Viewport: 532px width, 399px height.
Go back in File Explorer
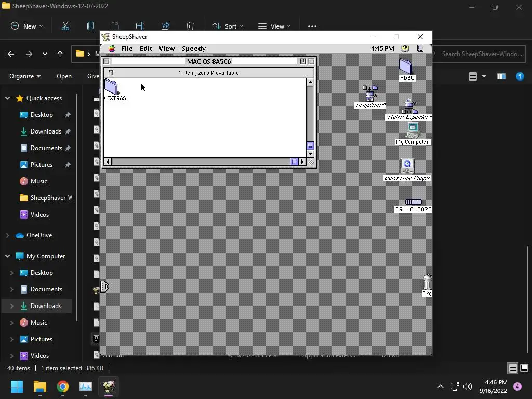(11, 54)
